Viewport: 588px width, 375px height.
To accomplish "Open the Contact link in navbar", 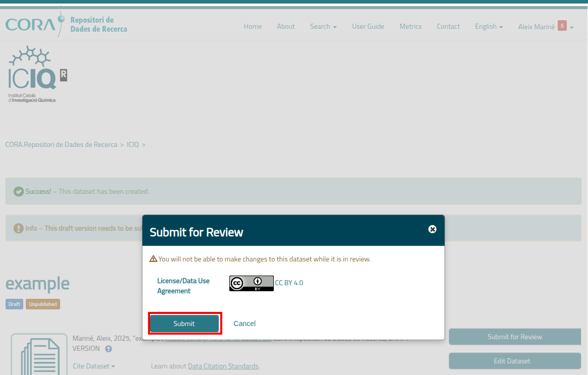I will (448, 27).
